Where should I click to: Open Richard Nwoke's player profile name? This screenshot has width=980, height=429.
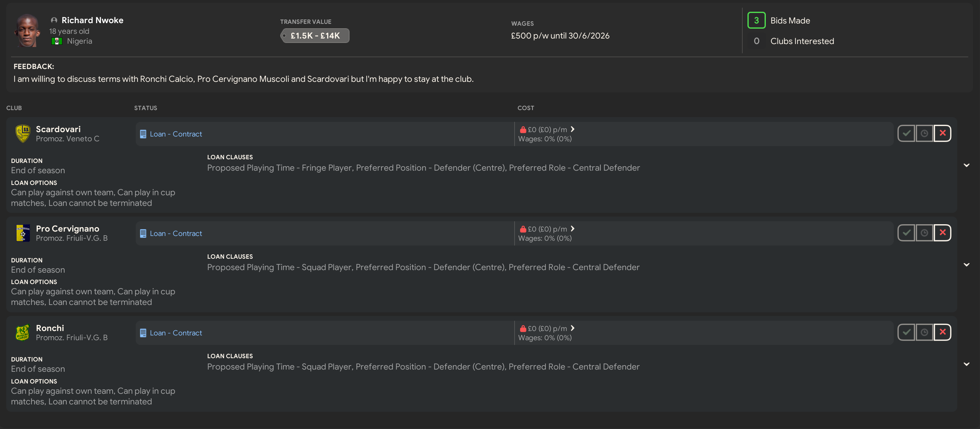click(92, 20)
